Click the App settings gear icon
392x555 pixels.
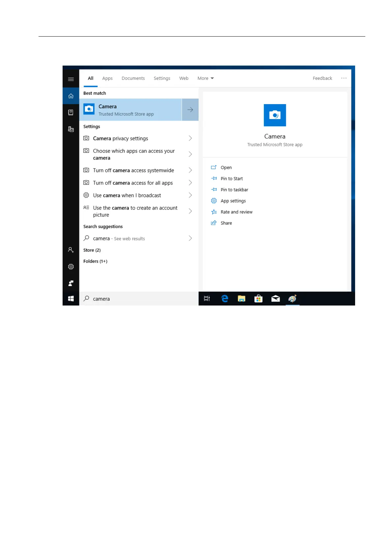[x=214, y=201]
